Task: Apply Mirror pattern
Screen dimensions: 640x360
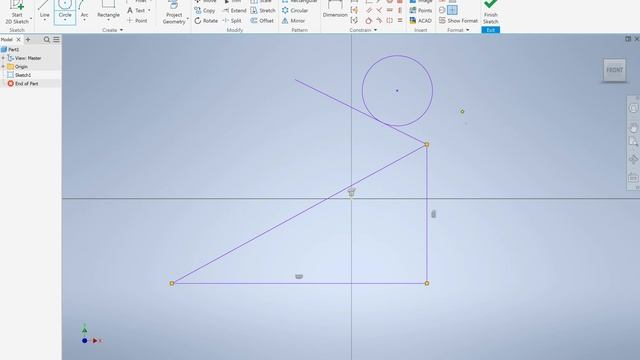Action: [293, 20]
